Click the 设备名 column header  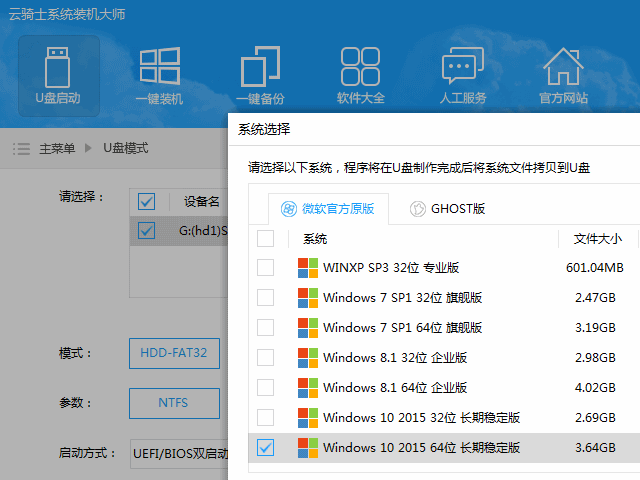coord(202,201)
